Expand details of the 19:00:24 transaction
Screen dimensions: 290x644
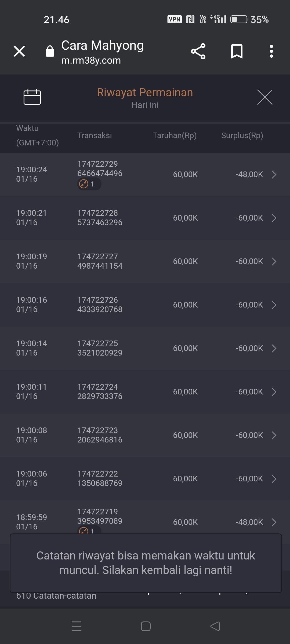(274, 174)
